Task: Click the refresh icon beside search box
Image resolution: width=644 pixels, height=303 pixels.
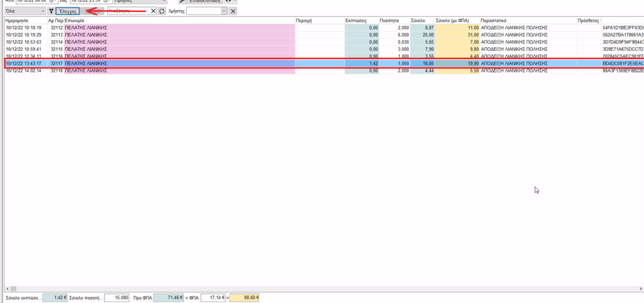Action: (x=162, y=11)
